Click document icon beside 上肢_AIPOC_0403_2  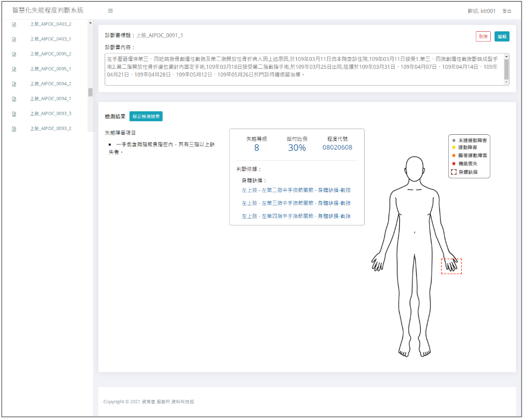[14, 24]
